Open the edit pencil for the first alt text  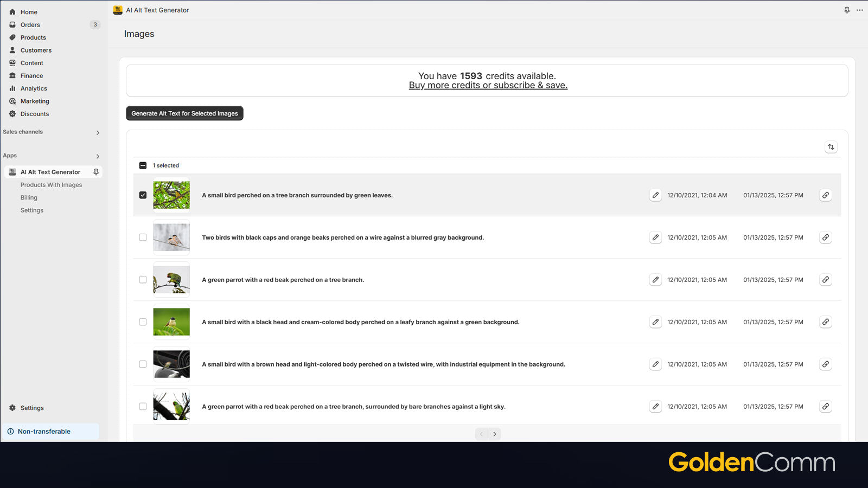(655, 195)
